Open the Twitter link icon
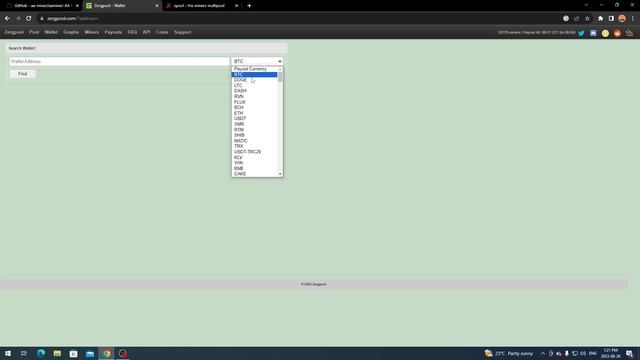 pyautogui.click(x=581, y=33)
